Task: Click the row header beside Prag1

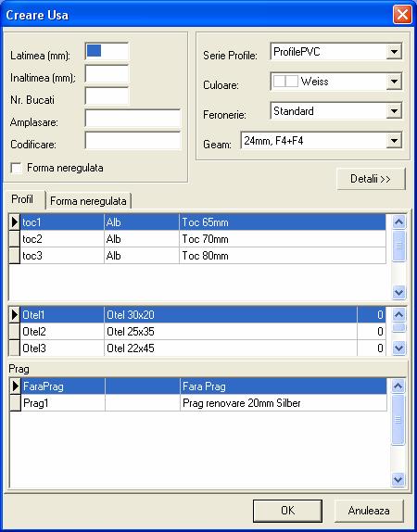Action: coord(15,403)
